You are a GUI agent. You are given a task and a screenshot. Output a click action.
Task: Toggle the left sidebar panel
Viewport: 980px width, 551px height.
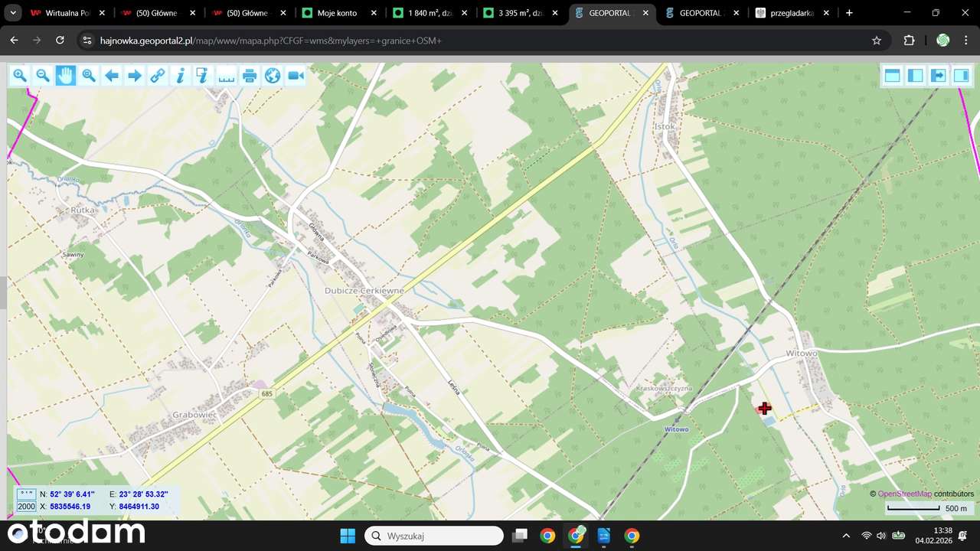916,75
